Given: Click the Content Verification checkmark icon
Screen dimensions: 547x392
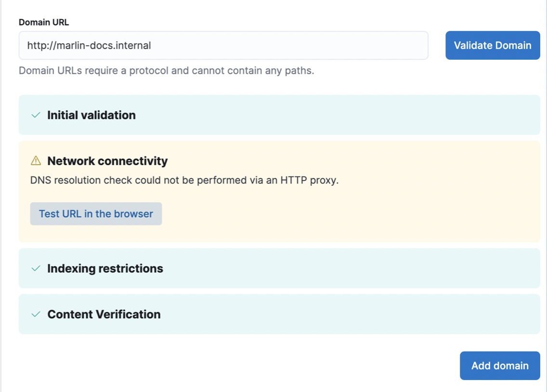Looking at the screenshot, I should point(35,314).
